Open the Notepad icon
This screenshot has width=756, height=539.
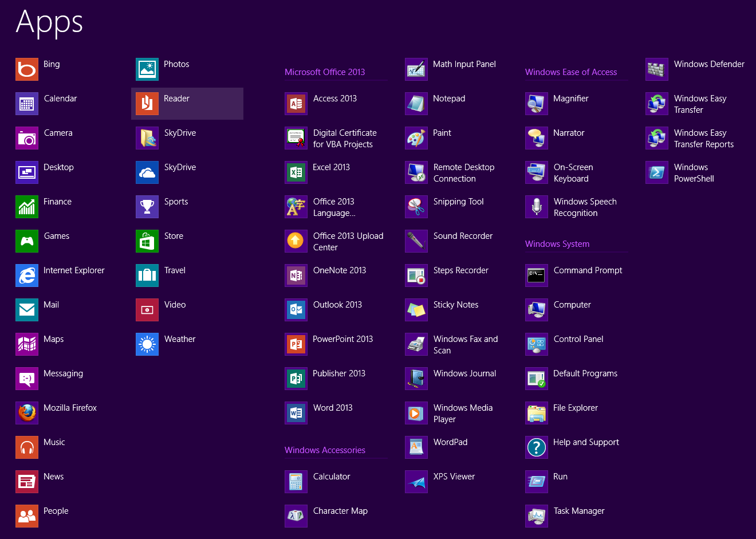[416, 104]
